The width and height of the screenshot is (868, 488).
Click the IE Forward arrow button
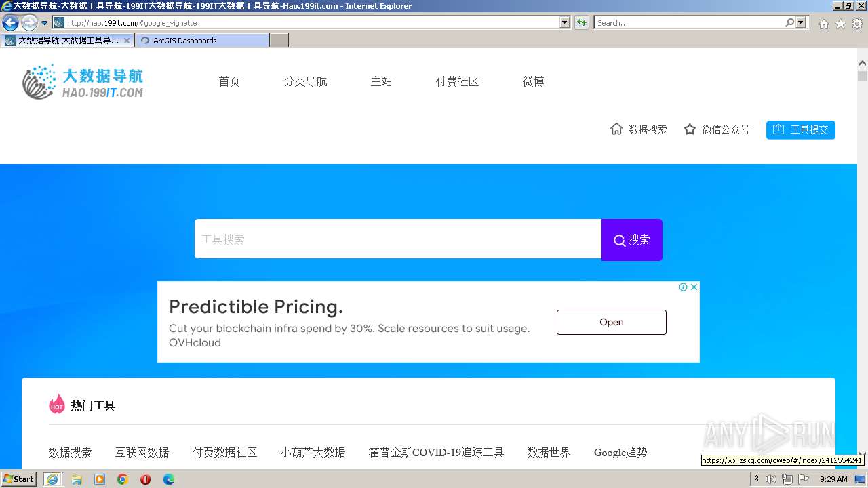pyautogui.click(x=29, y=23)
